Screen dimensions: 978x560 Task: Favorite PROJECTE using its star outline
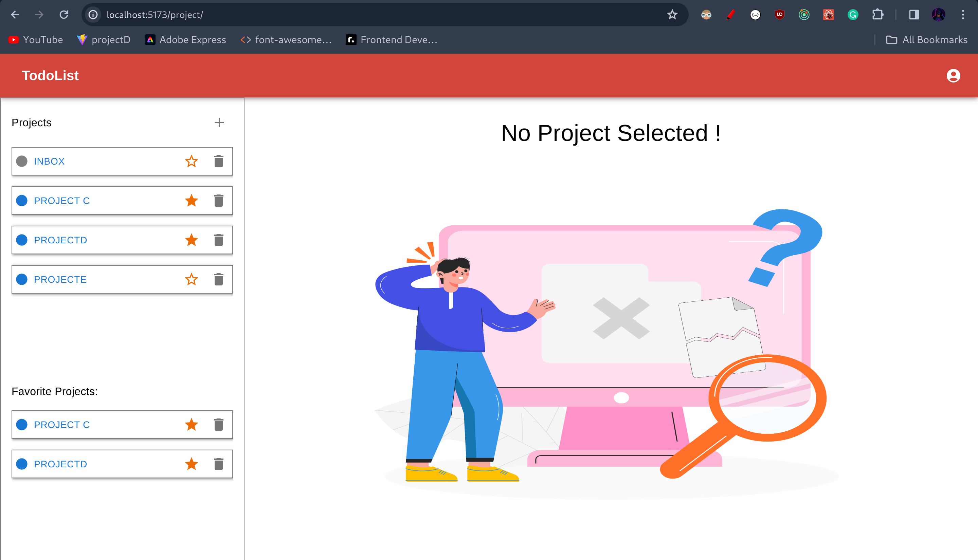[191, 279]
